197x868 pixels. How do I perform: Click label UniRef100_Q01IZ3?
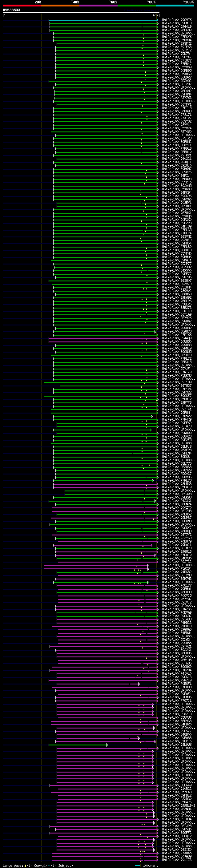pyautogui.click(x=177, y=860)
